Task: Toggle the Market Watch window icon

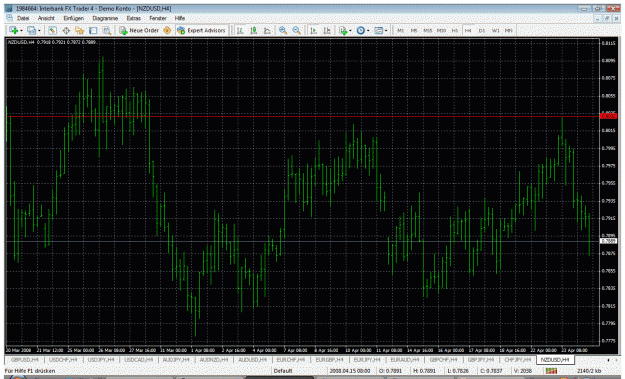Action: 52,30
